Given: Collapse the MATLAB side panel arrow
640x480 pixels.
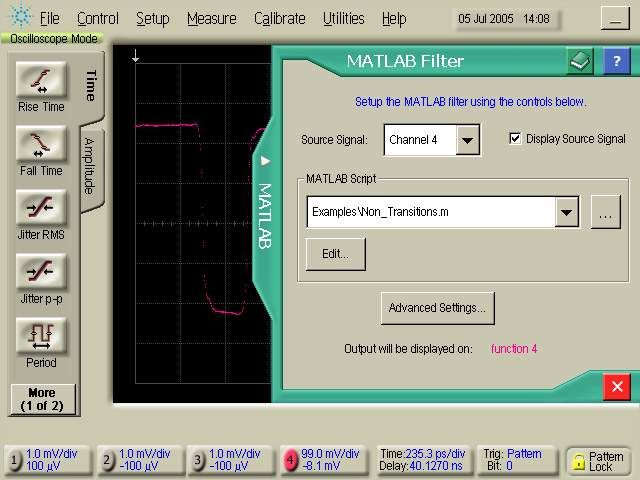Looking at the screenshot, I should point(265,160).
